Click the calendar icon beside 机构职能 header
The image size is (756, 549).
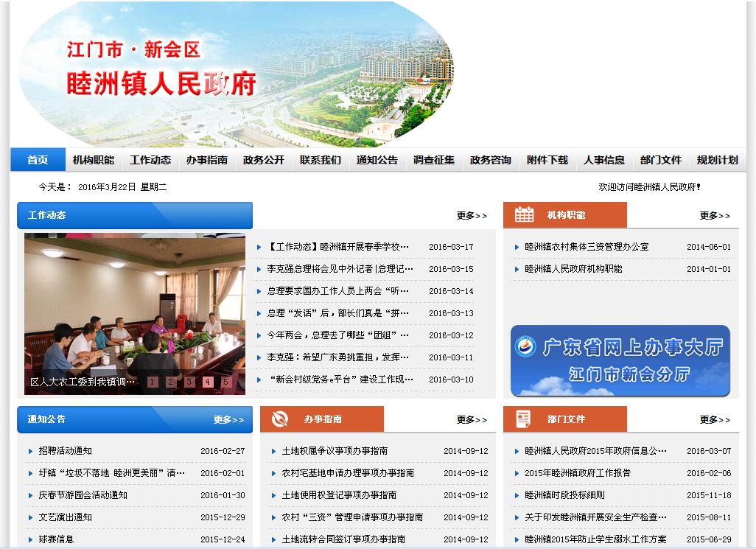click(x=524, y=214)
